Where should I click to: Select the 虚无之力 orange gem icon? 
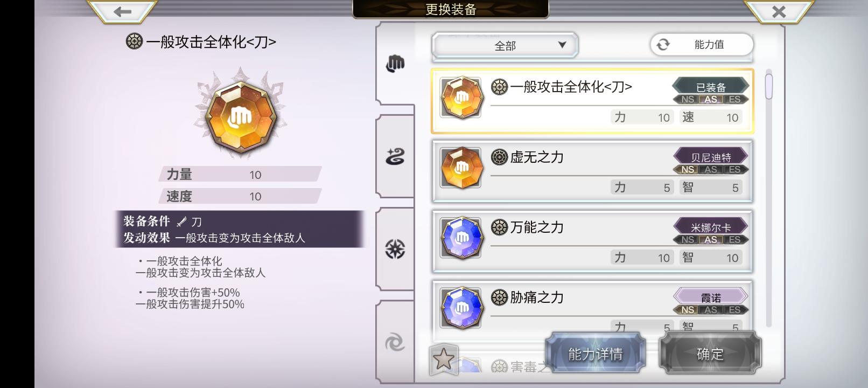pos(461,168)
